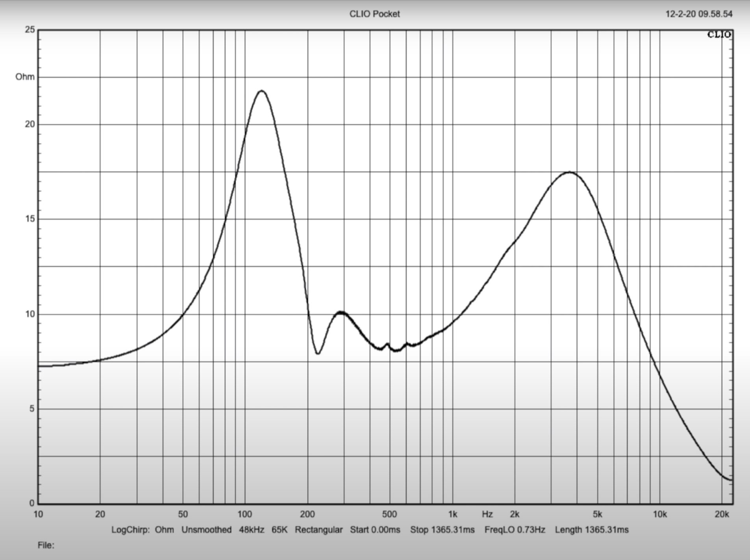
Task: Click the LogChirp: label in the info line
Action: [x=130, y=530]
